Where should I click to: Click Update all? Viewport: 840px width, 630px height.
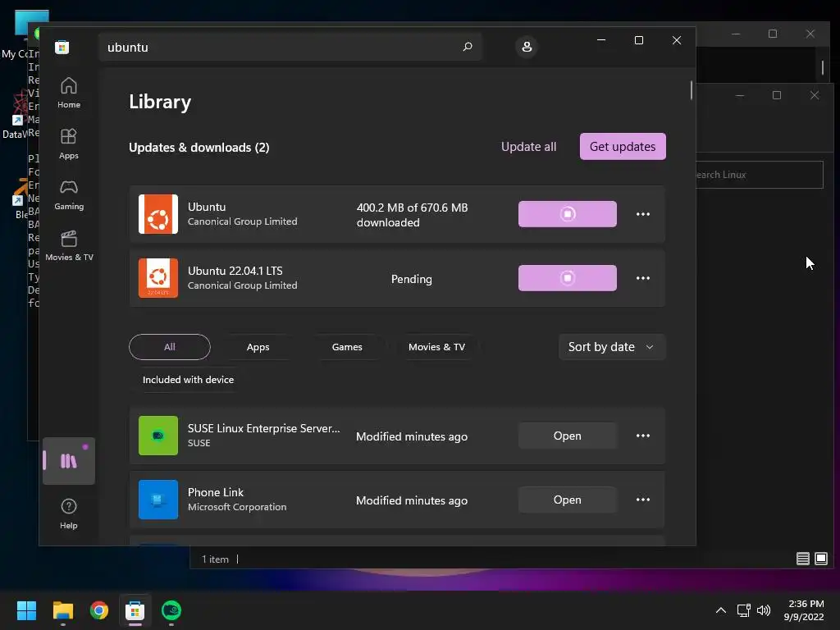[528, 147]
